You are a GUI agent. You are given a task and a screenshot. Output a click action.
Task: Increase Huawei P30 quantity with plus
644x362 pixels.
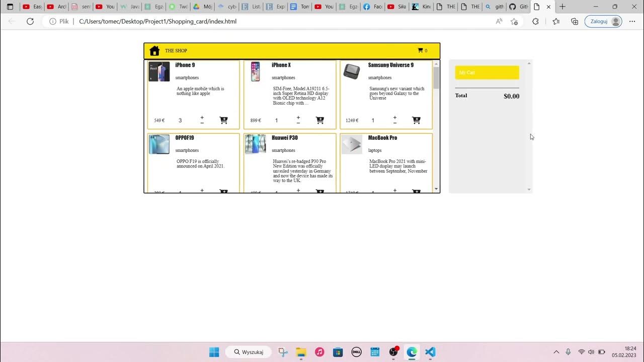[298, 191]
